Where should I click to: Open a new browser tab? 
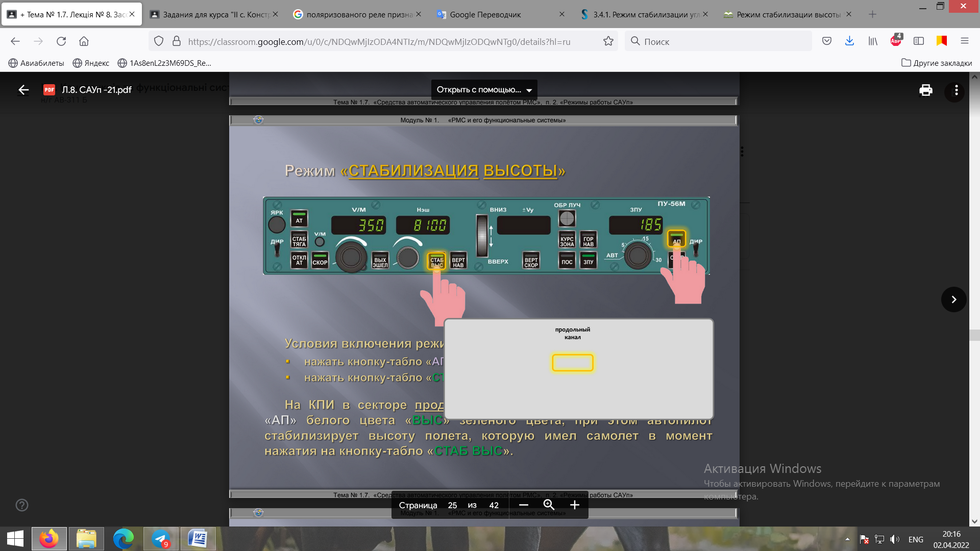(872, 14)
